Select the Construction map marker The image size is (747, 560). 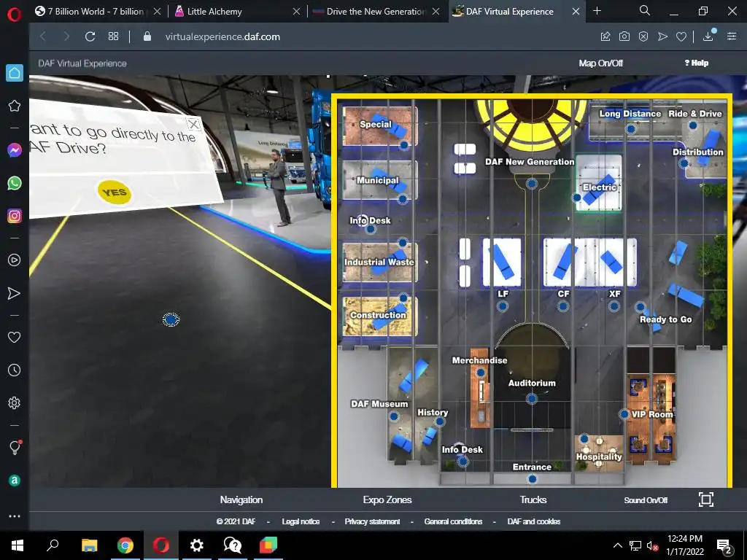pyautogui.click(x=403, y=298)
